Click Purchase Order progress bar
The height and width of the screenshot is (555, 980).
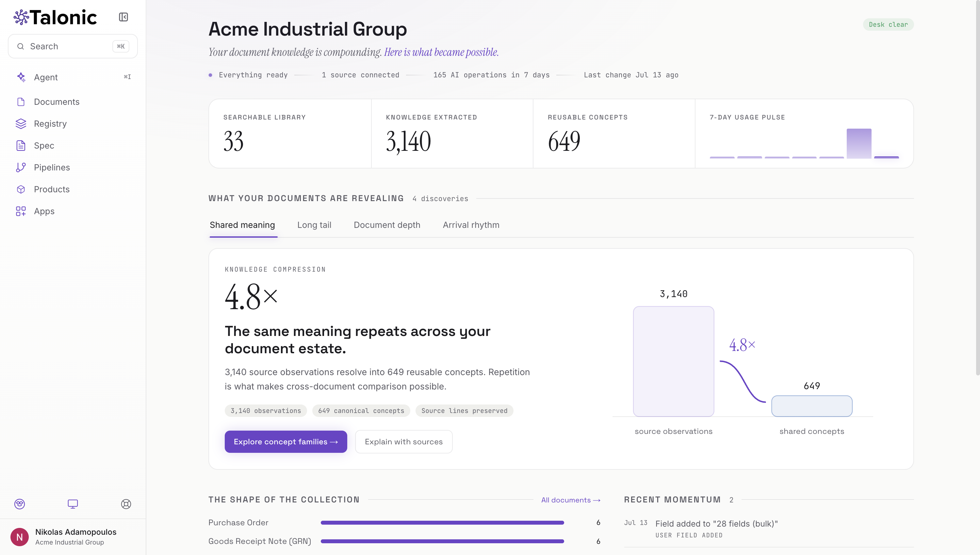(442, 523)
